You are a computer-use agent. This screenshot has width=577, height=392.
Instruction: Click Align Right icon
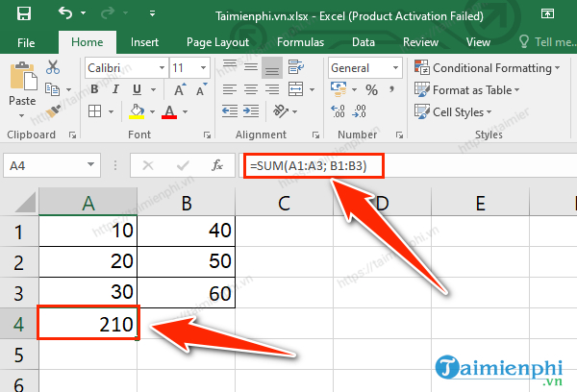pyautogui.click(x=272, y=89)
